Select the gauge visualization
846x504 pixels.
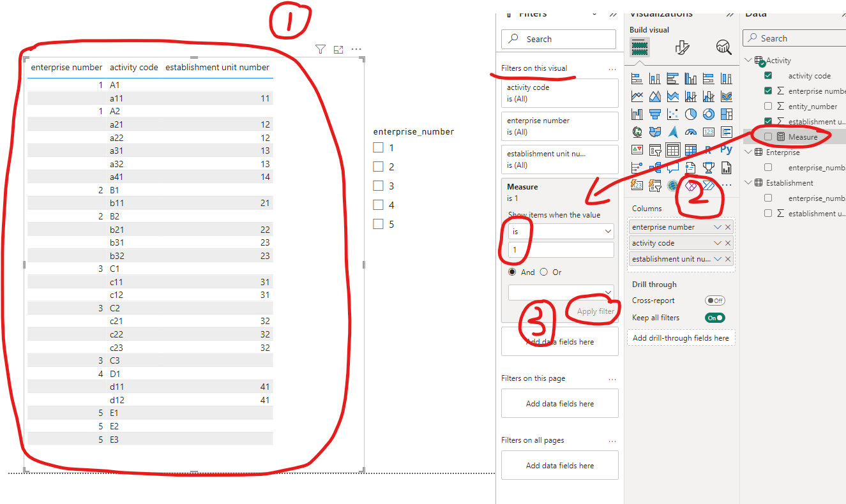coord(690,132)
